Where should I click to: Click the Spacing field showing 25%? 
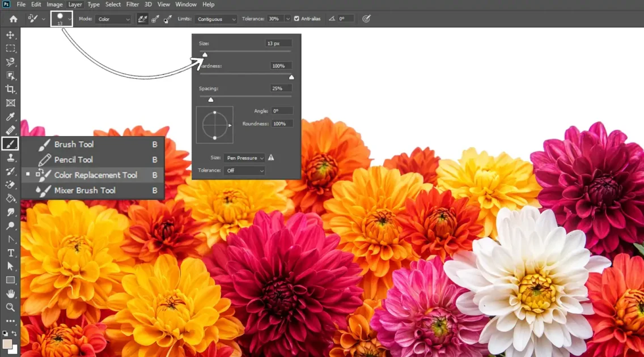coord(281,88)
